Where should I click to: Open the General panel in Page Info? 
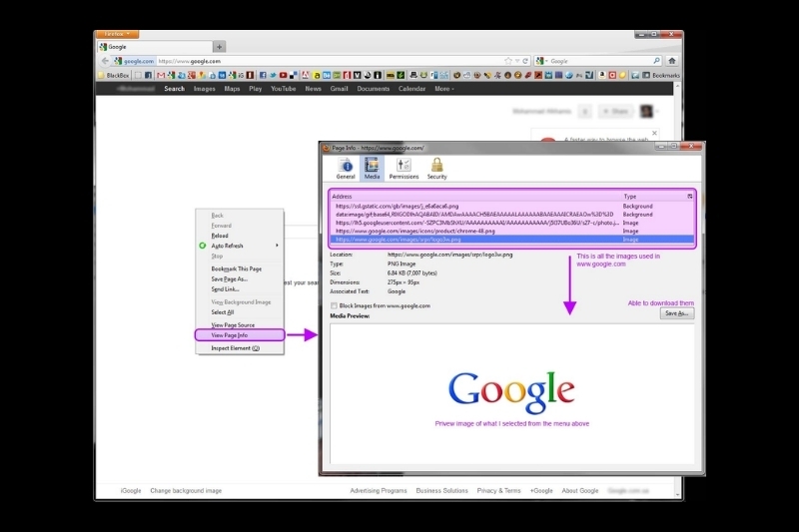click(x=346, y=169)
